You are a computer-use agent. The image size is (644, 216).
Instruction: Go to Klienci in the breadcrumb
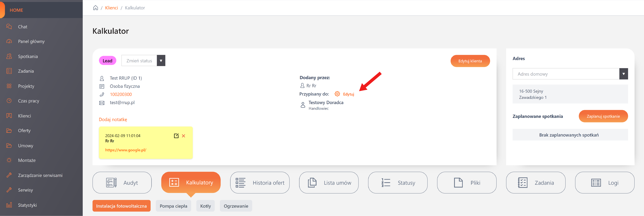tap(111, 8)
